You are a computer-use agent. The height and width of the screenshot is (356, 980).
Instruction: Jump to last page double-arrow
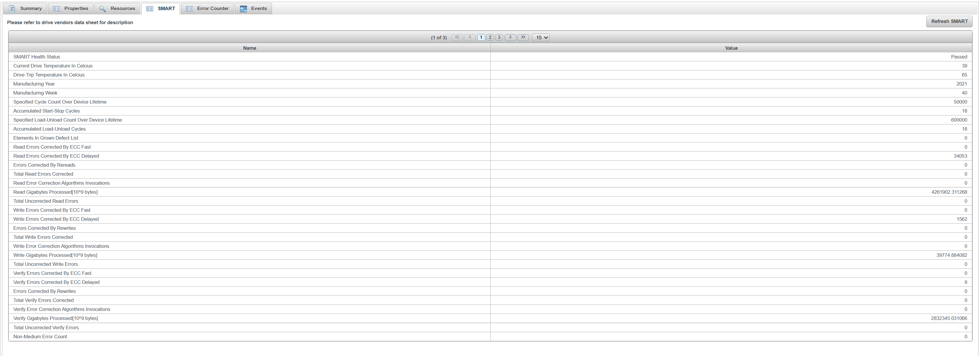click(x=523, y=37)
